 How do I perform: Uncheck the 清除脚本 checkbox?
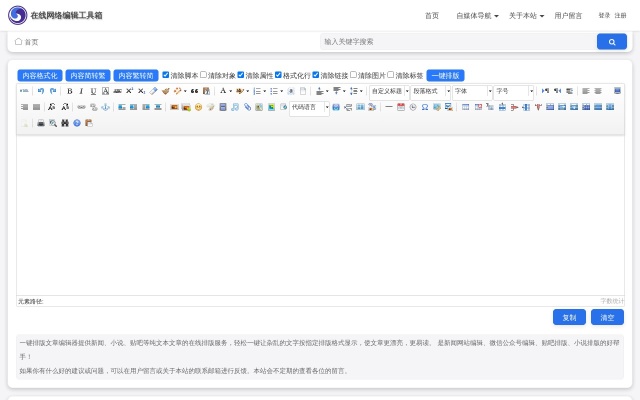pos(166,75)
